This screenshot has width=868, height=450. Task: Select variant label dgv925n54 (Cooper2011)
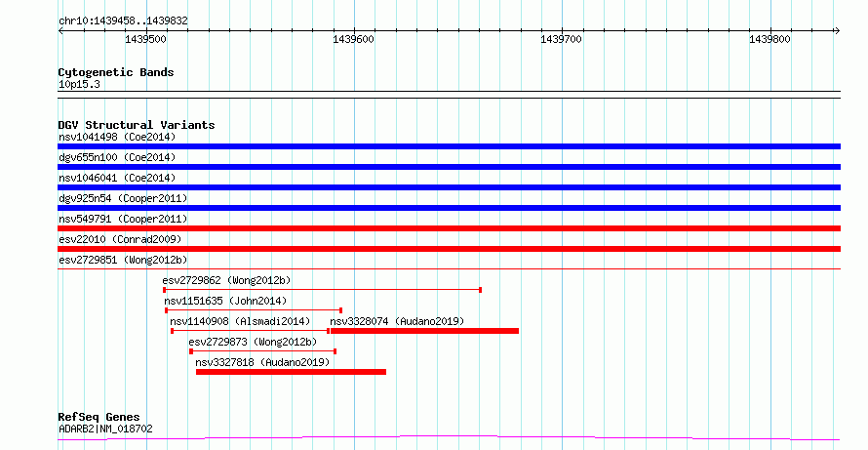123,198
